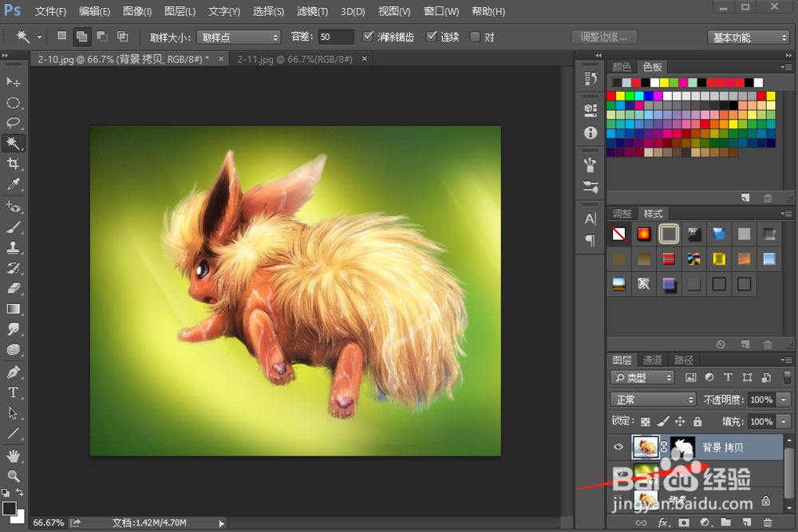Select the Hand tool
The width and height of the screenshot is (798, 532).
point(14,455)
